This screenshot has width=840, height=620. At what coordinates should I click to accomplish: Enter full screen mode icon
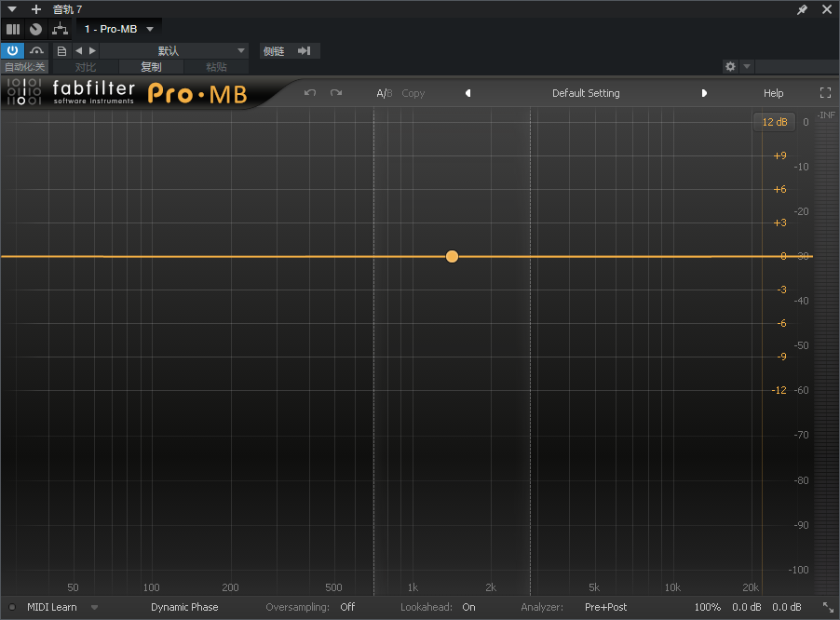[x=825, y=92]
